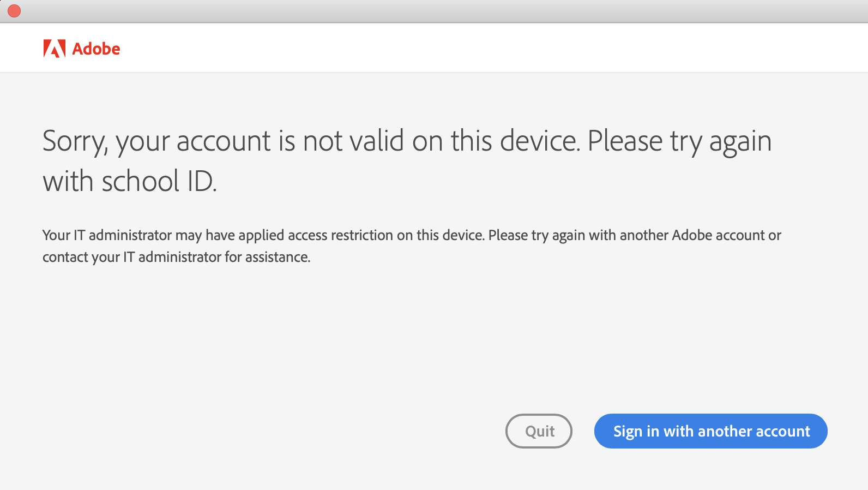
Task: Select the Adobe 'A' mark in the header
Action: click(x=55, y=47)
